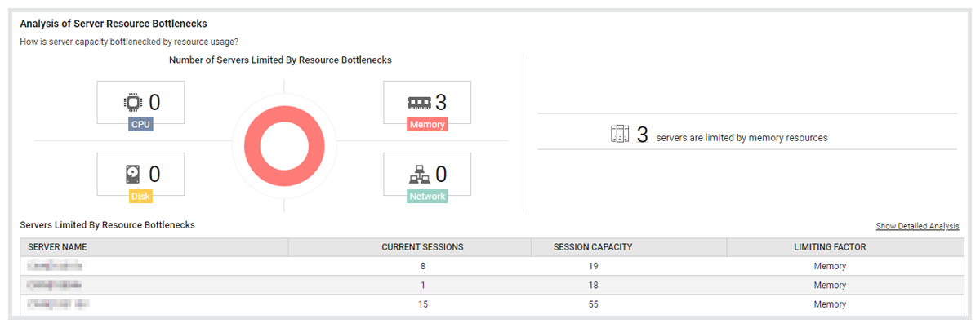
Task: Click the CPU chip icon
Action: pyautogui.click(x=131, y=103)
